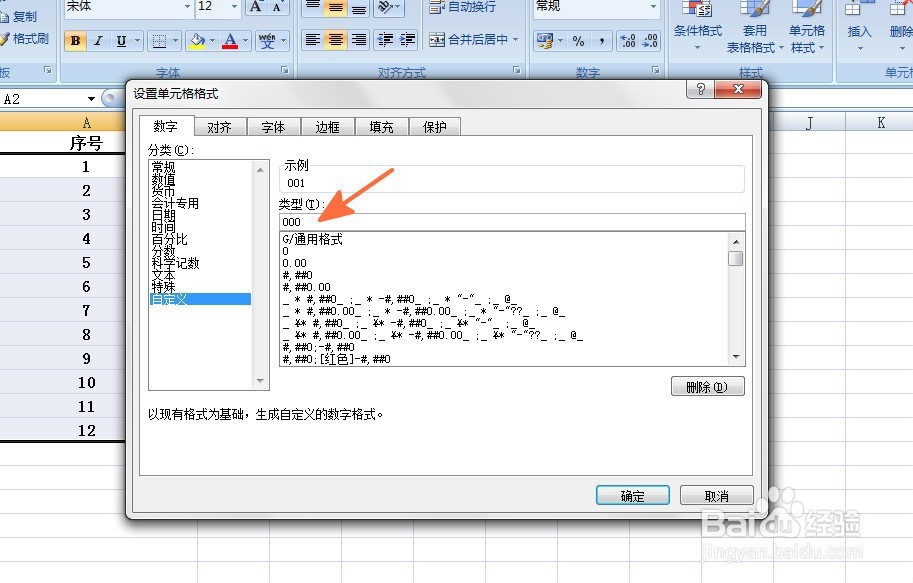
Task: Open the fill color dropdown arrow
Action: [213, 41]
